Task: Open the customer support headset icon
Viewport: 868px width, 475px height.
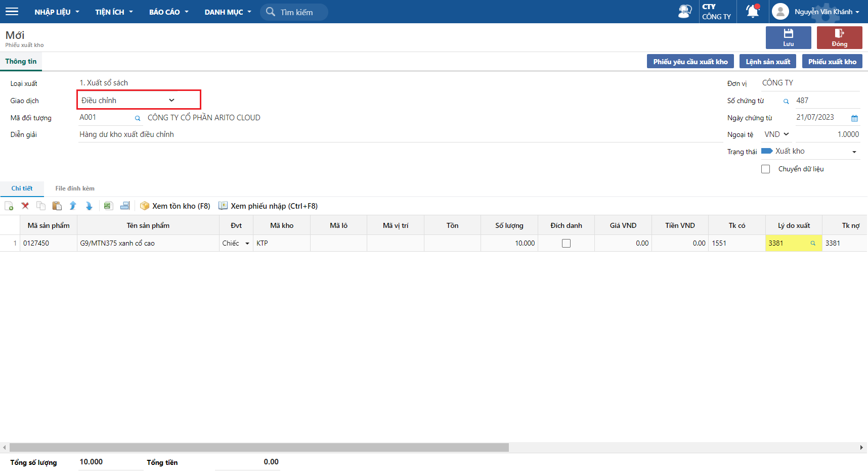Action: point(684,11)
